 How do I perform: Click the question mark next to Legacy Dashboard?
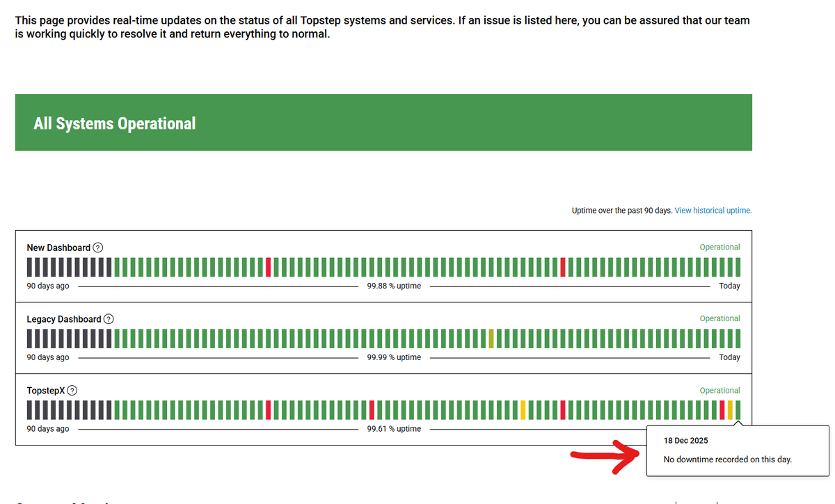[x=109, y=319]
